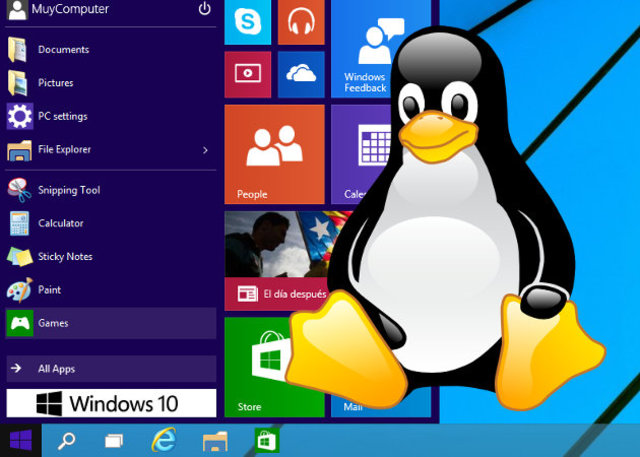Open the Calendar tile
This screenshot has height=457, width=640.
[x=359, y=154]
